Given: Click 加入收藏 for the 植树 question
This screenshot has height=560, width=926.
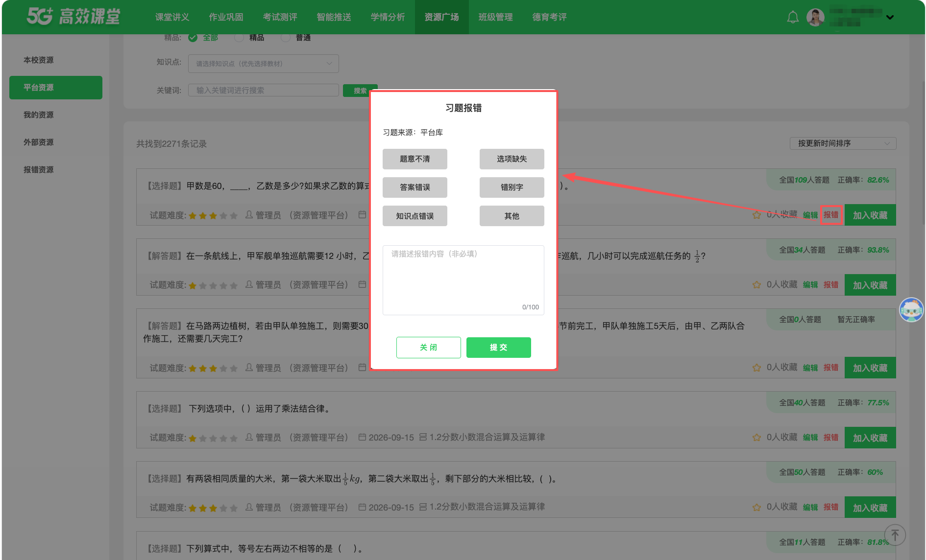Looking at the screenshot, I should [870, 368].
